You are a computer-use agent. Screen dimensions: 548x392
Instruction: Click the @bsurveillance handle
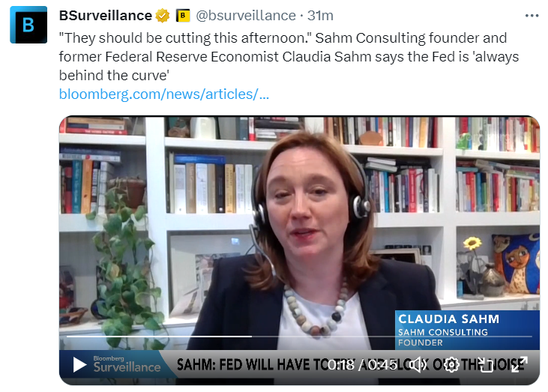[246, 16]
